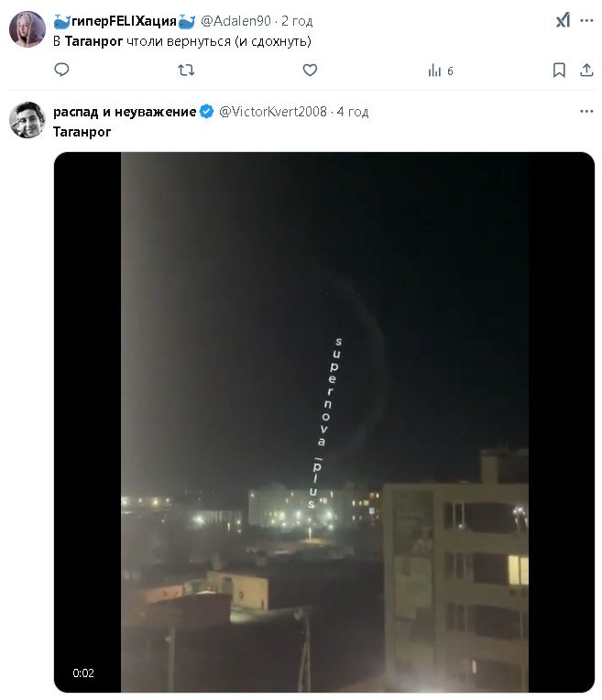Click the распад и неуважение display name

[x=125, y=112]
